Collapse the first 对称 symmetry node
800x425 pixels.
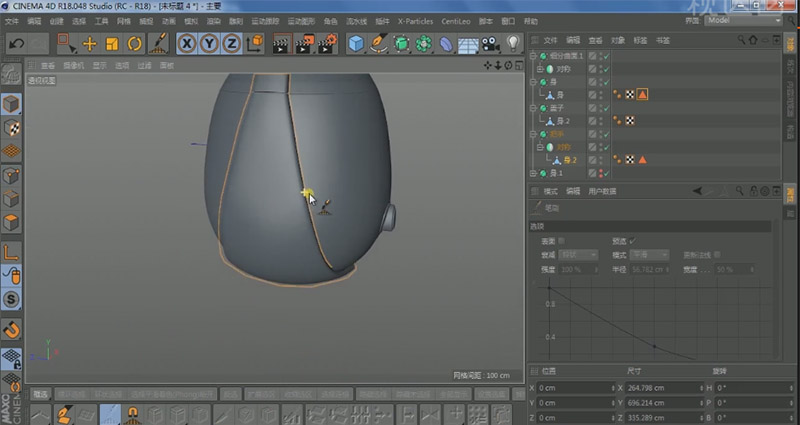(x=539, y=69)
